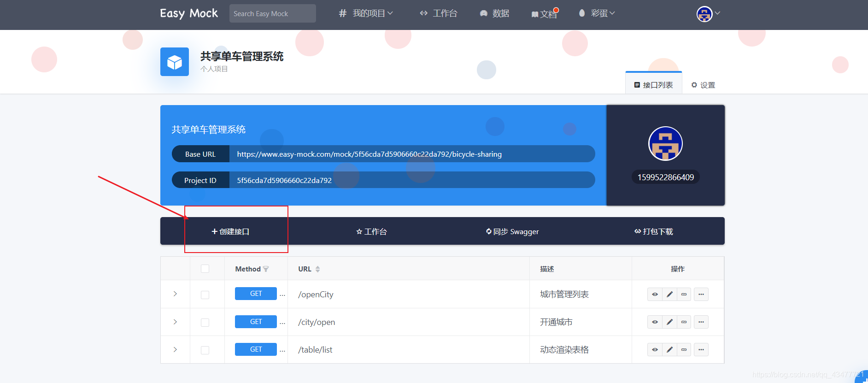Expand the /openCity row
Viewport: 868px width, 383px height.
(175, 294)
